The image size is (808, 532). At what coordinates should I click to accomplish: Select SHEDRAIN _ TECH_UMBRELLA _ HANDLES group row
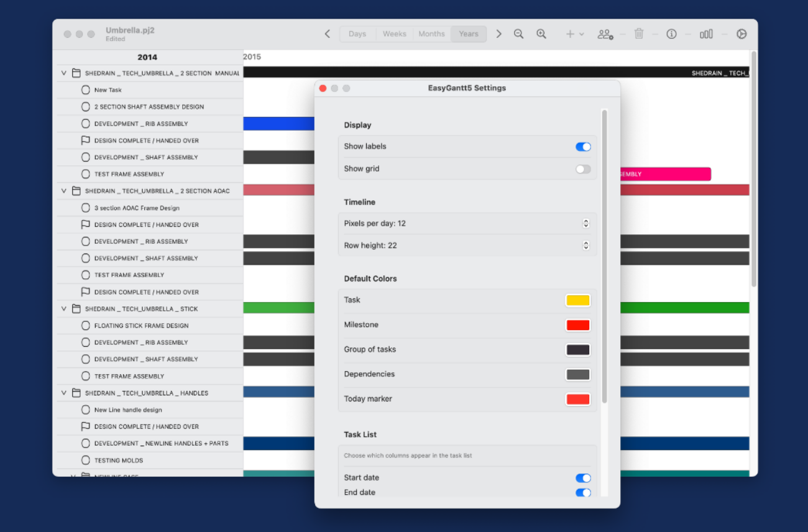[x=150, y=393]
